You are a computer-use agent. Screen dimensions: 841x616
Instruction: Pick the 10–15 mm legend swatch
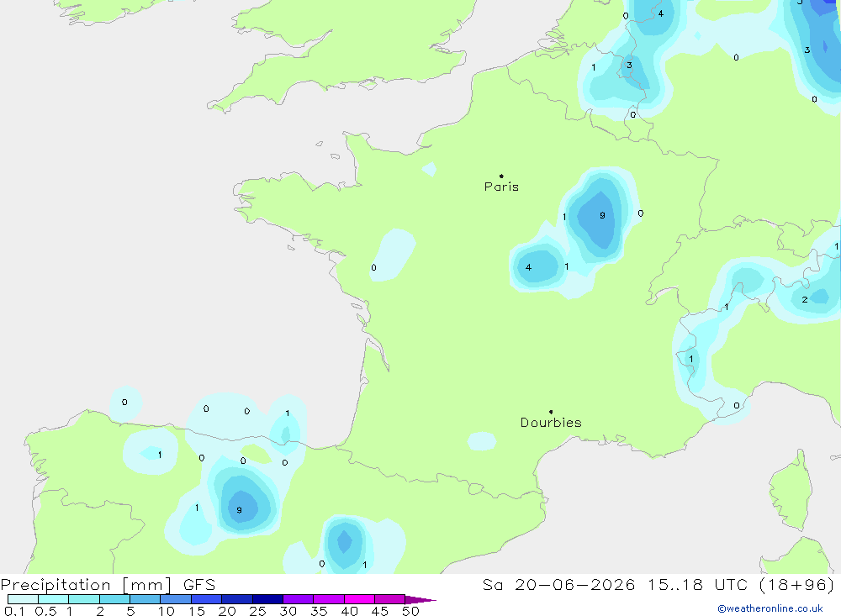click(176, 599)
